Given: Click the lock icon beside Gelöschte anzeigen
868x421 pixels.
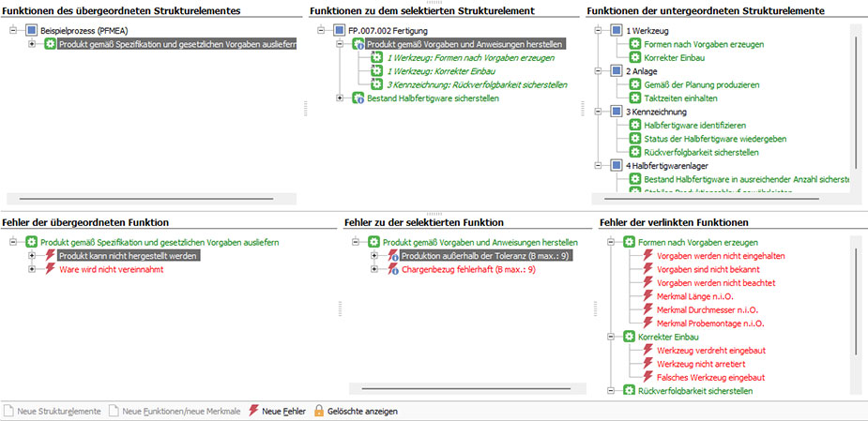Looking at the screenshot, I should [x=319, y=411].
